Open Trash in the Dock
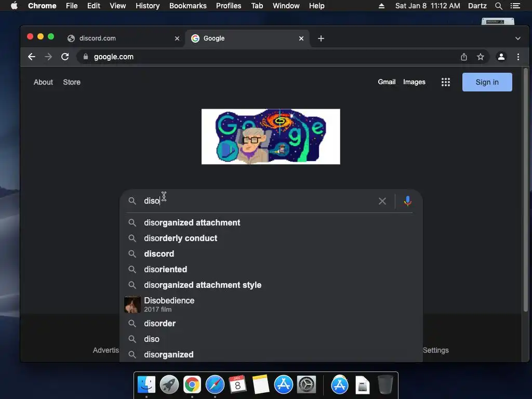Viewport: 532px width, 399px height. point(385,385)
